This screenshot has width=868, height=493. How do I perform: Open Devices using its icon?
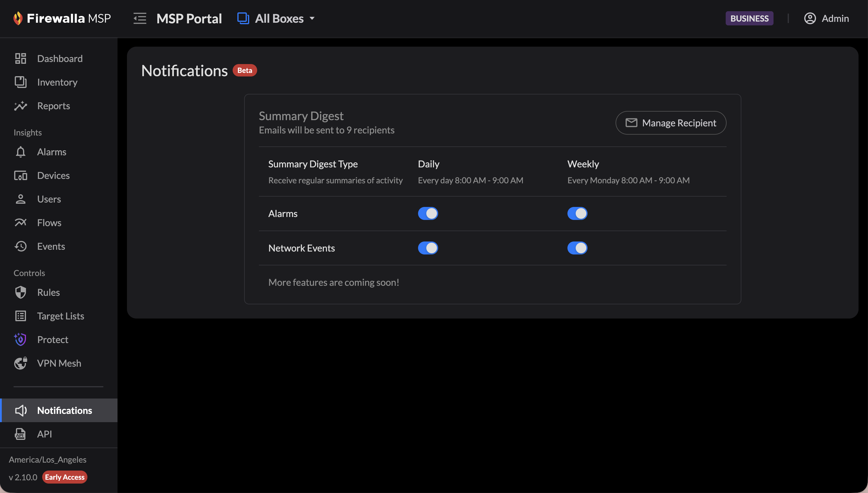(20, 176)
